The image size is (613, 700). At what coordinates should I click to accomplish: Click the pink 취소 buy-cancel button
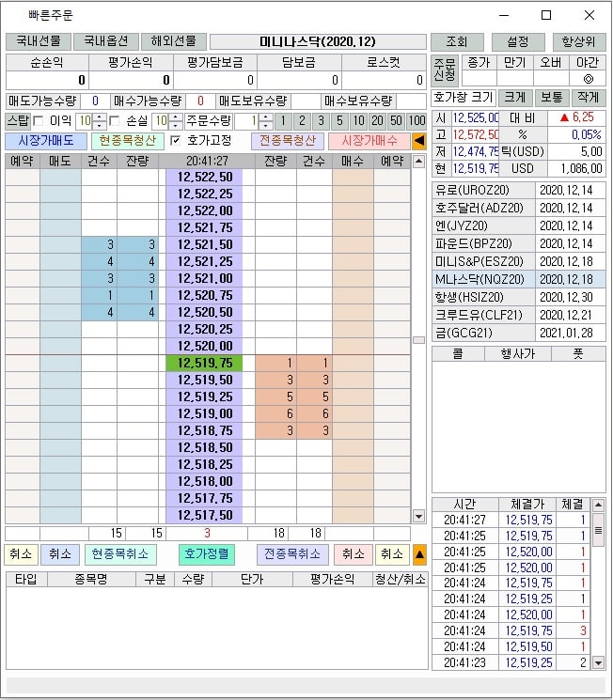[x=353, y=554]
